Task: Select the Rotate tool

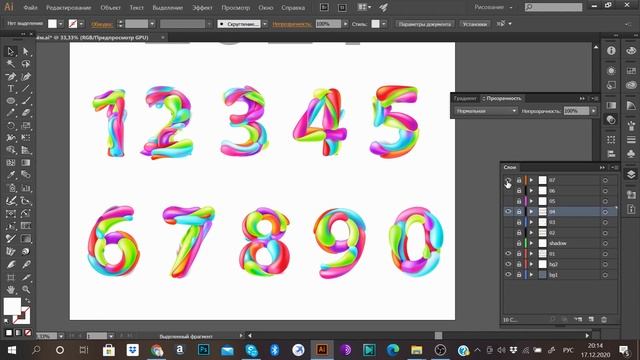Action: (11, 125)
